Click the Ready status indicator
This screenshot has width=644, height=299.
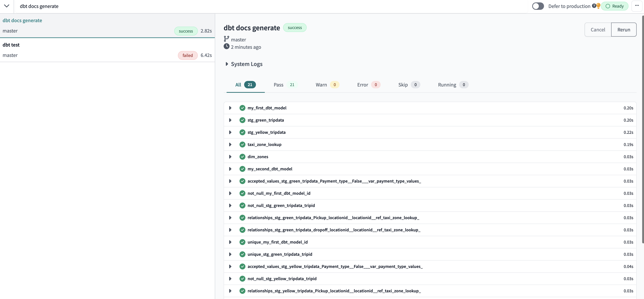pyautogui.click(x=614, y=6)
